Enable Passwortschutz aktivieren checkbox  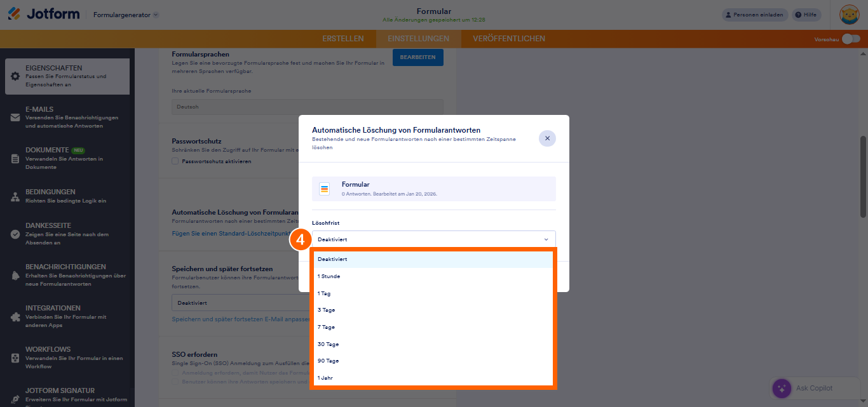tap(175, 161)
